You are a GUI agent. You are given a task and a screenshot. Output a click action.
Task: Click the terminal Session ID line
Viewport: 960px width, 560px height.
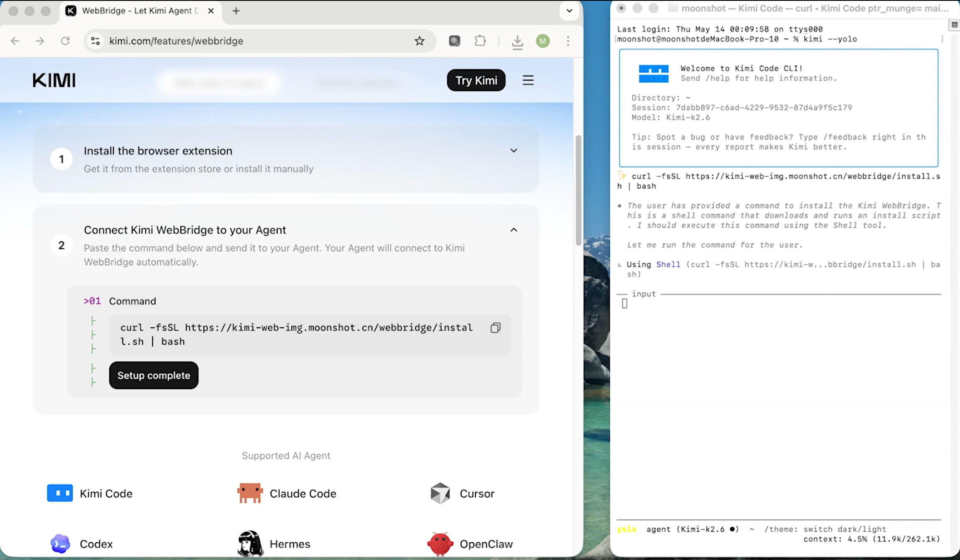coord(742,108)
